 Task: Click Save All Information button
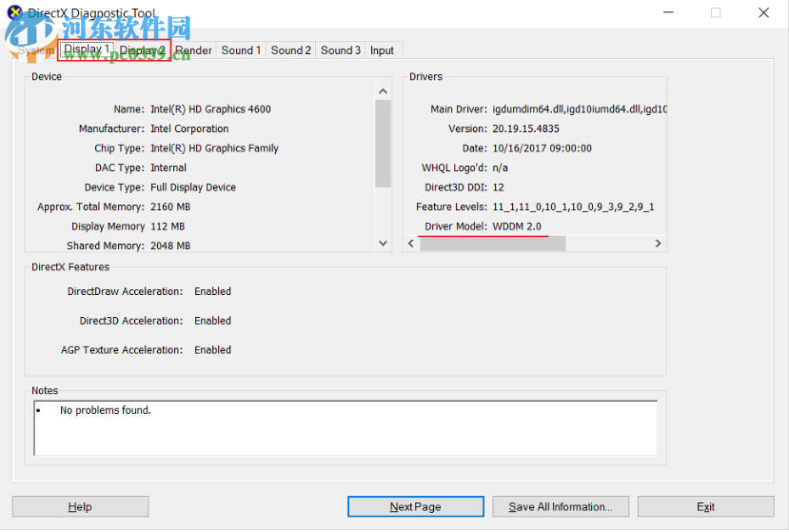tap(561, 506)
